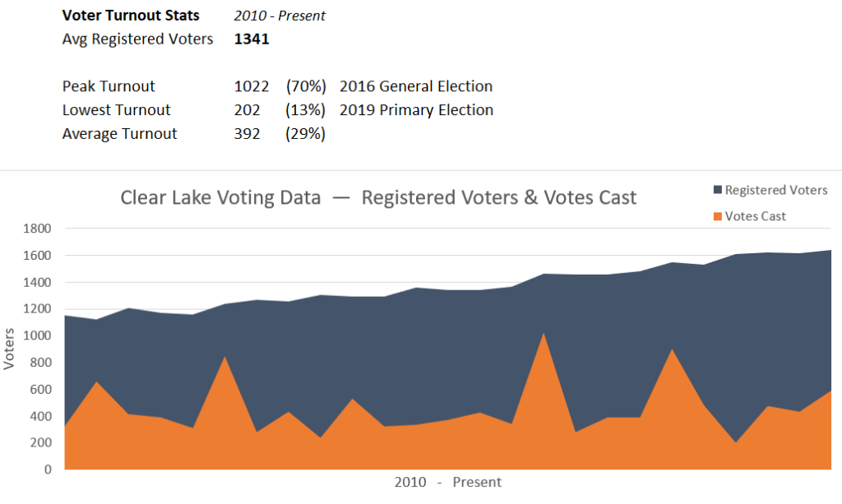This screenshot has width=842, height=504.
Task: Click the 2010 - Present horizontal axis title
Action: (x=448, y=482)
